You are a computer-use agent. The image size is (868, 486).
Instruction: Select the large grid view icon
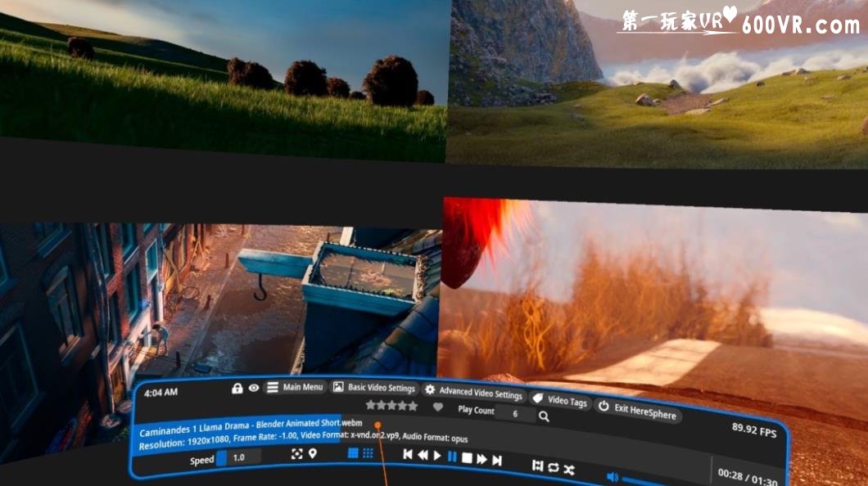pyautogui.click(x=353, y=454)
